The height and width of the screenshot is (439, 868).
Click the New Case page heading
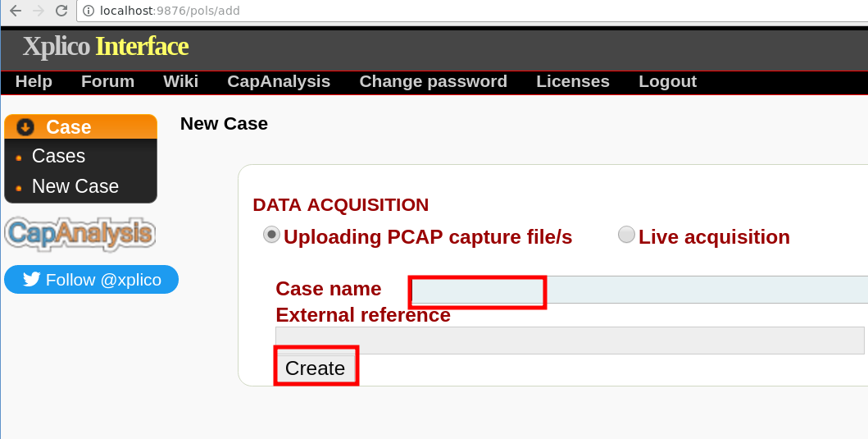point(225,124)
